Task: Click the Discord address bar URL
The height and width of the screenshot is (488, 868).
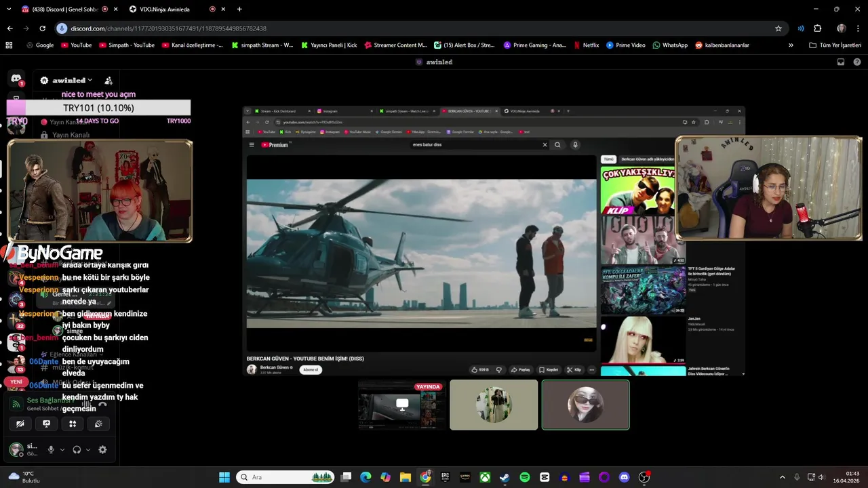Action: 168,28
